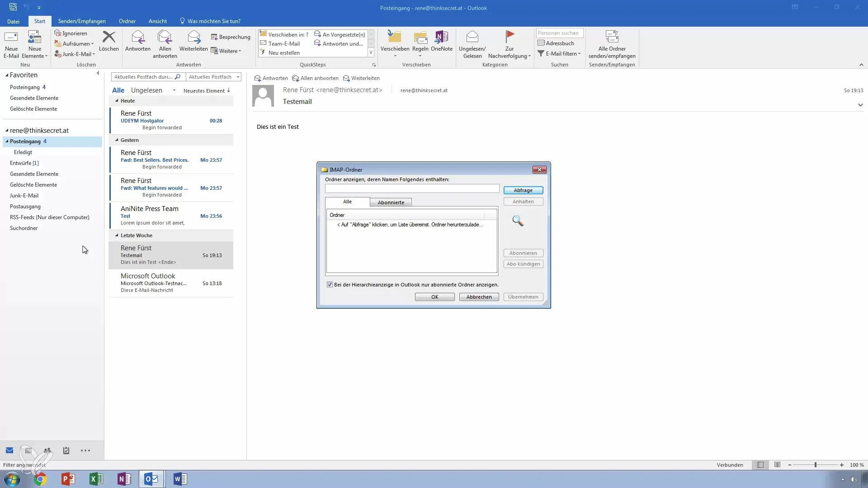Open the AniNite Press Team message
The image size is (868, 488).
click(171, 216)
